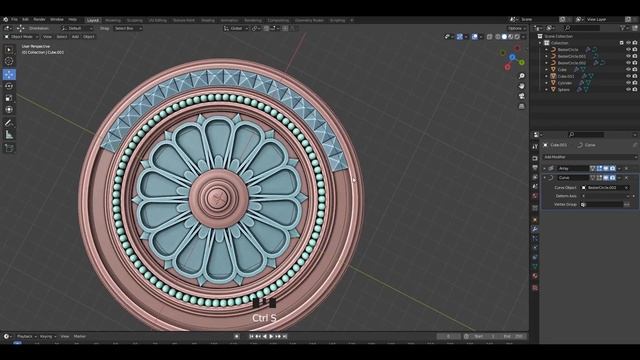Image resolution: width=640 pixels, height=360 pixels.
Task: Select the Scale tool
Action: [9, 98]
